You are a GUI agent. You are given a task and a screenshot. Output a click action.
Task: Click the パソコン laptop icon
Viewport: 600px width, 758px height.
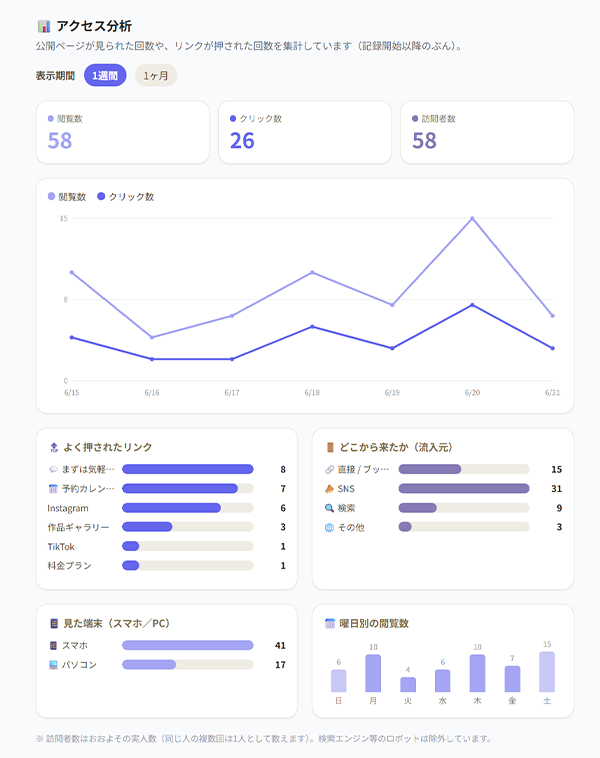click(x=53, y=665)
